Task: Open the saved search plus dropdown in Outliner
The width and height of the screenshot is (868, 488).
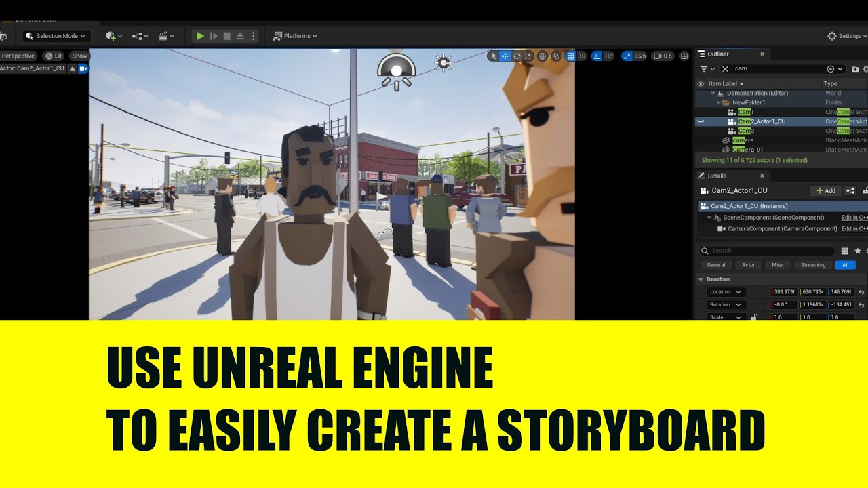Action: coord(835,68)
